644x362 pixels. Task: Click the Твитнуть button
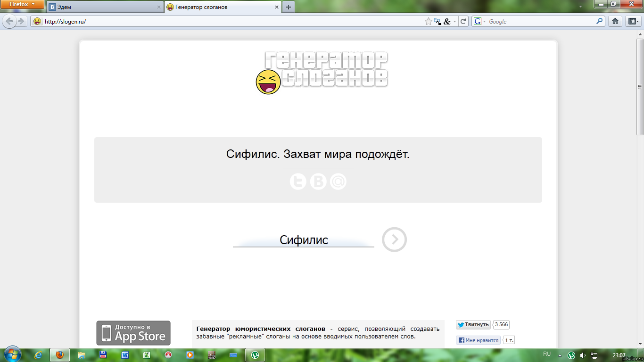[x=473, y=324]
